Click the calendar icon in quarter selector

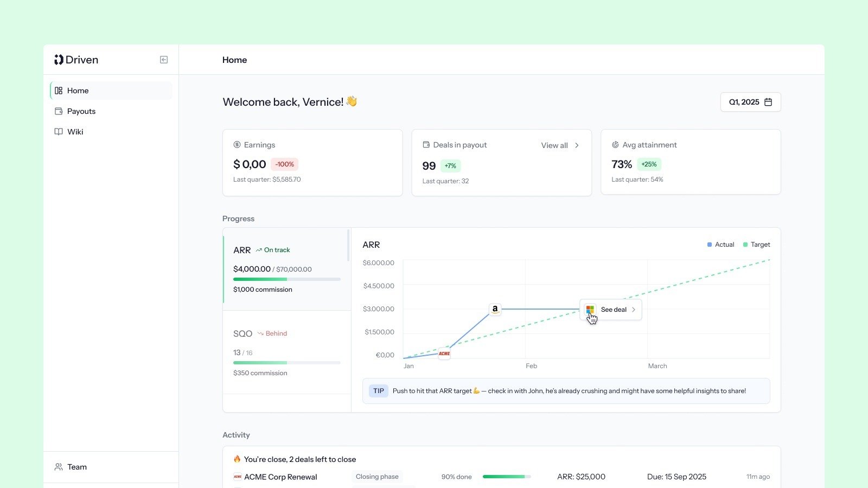point(768,102)
